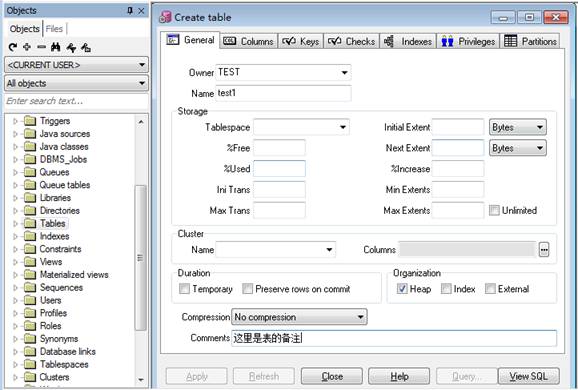Click the Sequences folder icon

click(30, 288)
